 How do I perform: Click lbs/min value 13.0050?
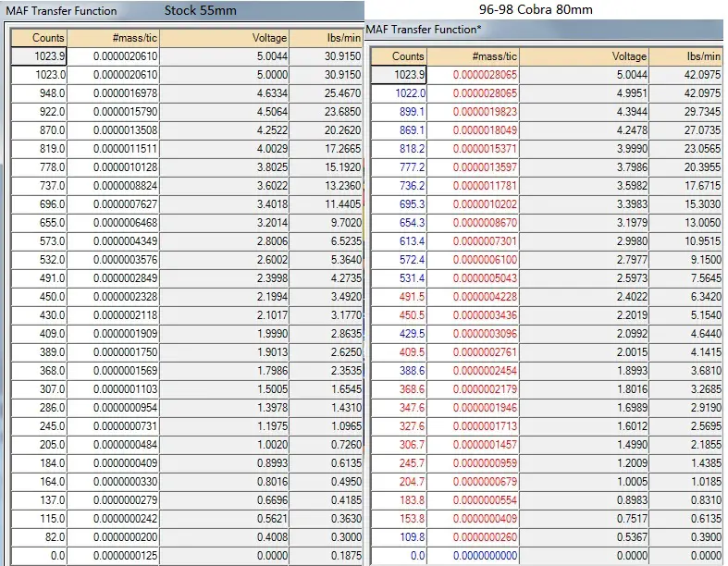pyautogui.click(x=685, y=223)
